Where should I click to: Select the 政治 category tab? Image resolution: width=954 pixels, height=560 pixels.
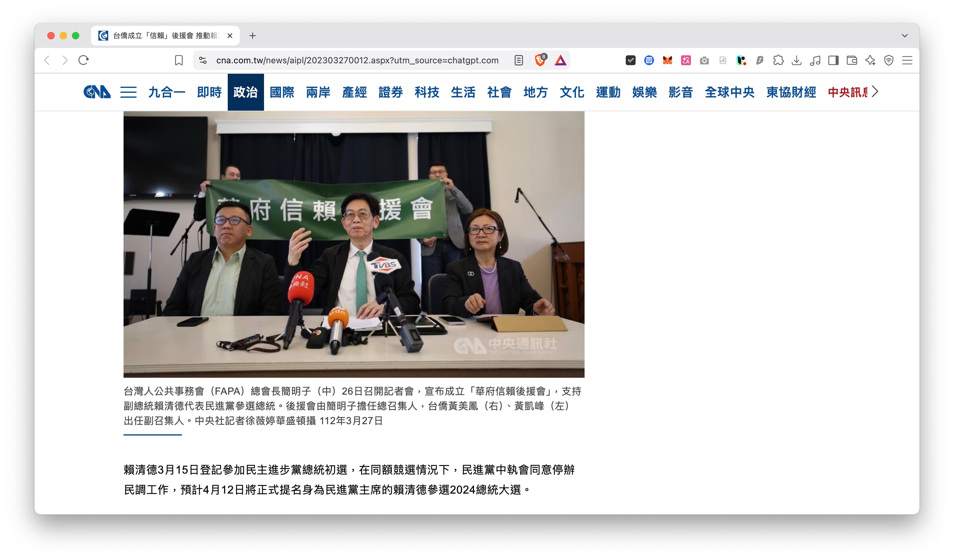[x=246, y=92]
